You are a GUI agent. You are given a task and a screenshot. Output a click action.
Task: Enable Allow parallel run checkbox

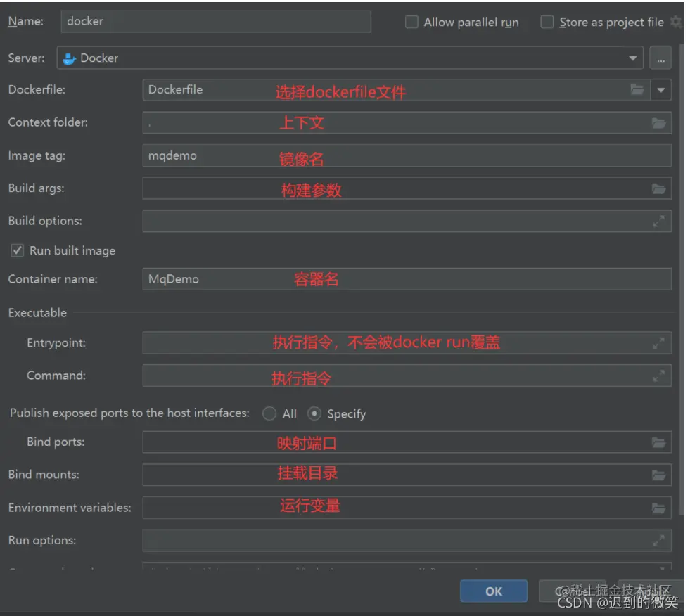pos(411,22)
